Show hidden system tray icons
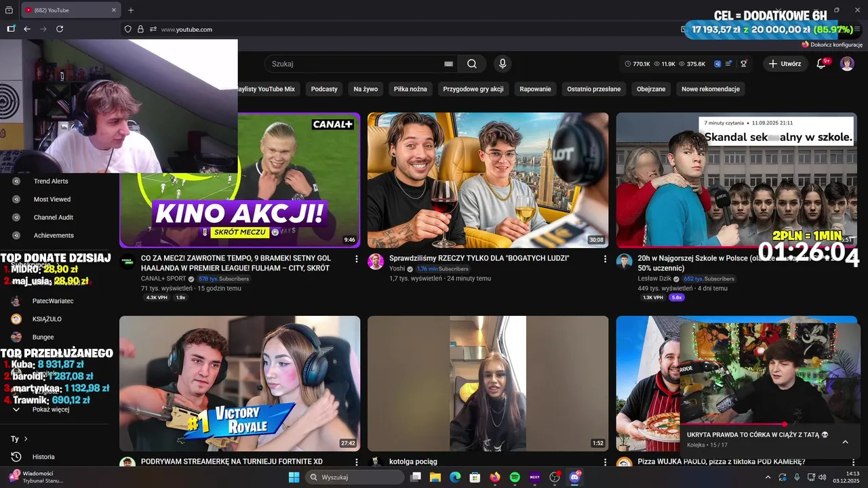 coord(768,477)
